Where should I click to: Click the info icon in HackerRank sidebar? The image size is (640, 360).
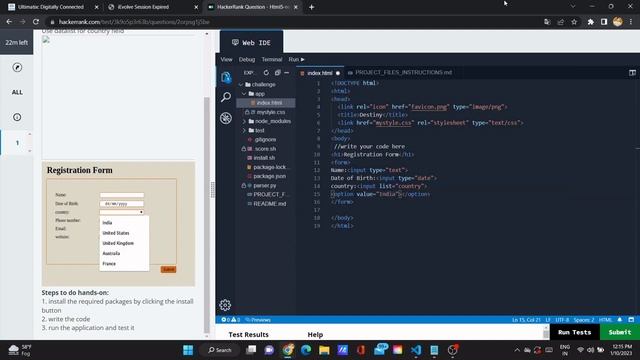coord(17,117)
